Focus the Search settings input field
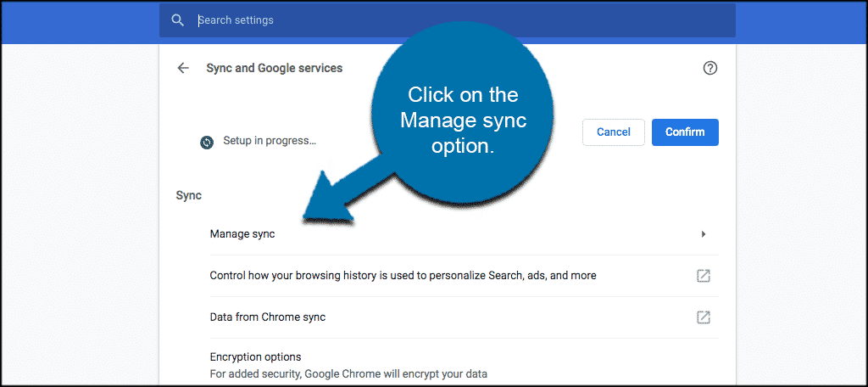The width and height of the screenshot is (868, 387). [448, 20]
